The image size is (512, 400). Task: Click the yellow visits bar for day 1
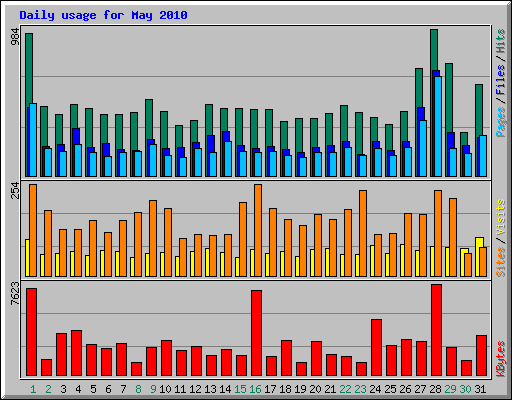[27, 258]
